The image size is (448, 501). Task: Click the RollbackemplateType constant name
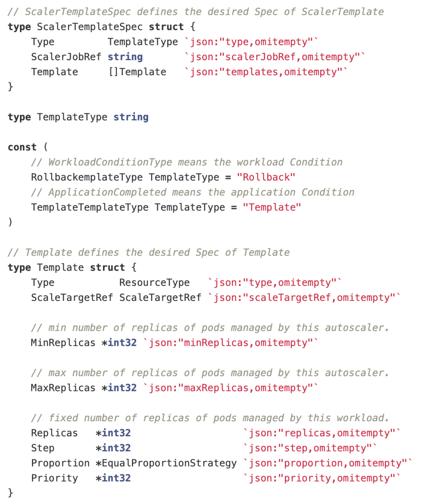coord(87,177)
